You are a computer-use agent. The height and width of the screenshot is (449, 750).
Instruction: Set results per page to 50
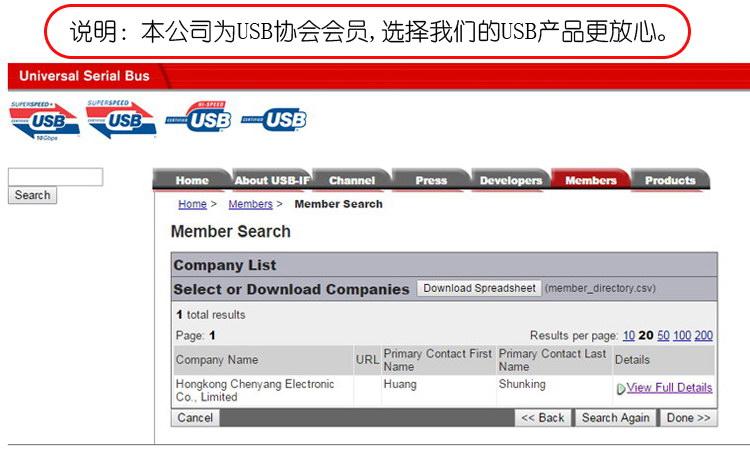[x=663, y=336]
